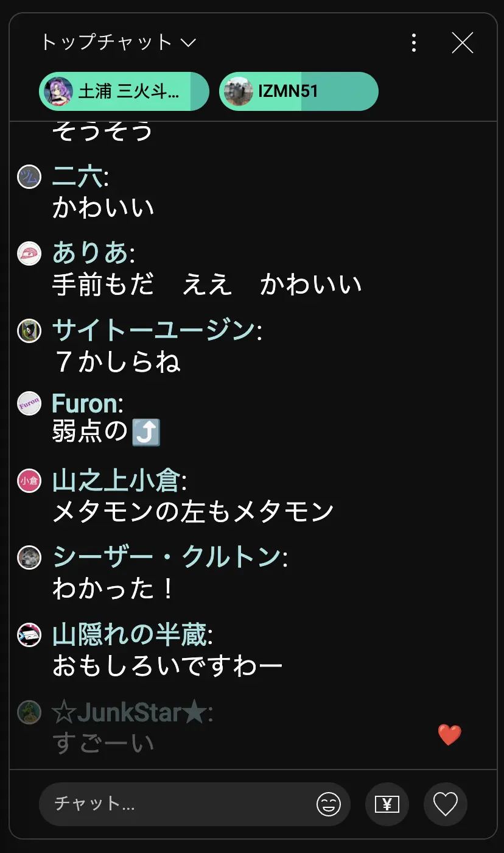This screenshot has height=853, width=504.
Task: Select the IZMN51 member chip
Action: [x=298, y=92]
